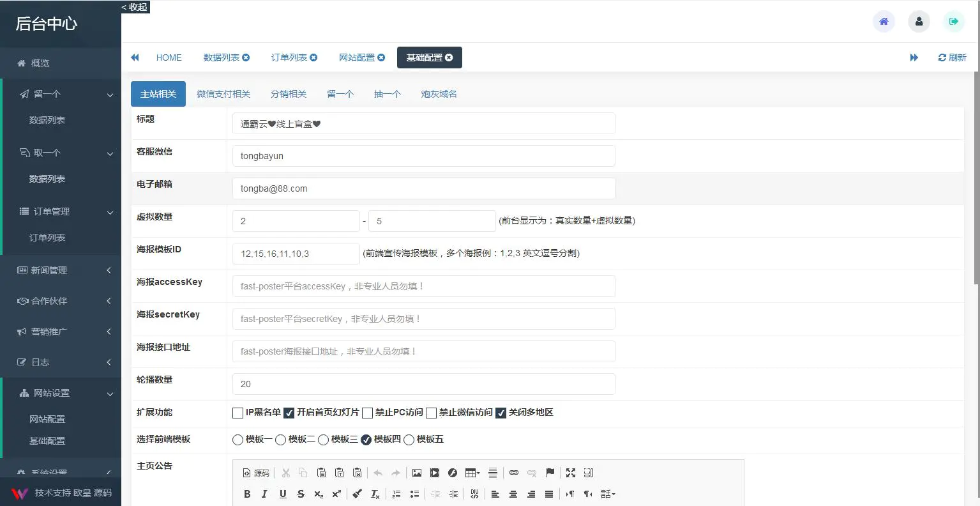This screenshot has width=980, height=506.
Task: Close the 基础配置 tab
Action: pyautogui.click(x=449, y=57)
